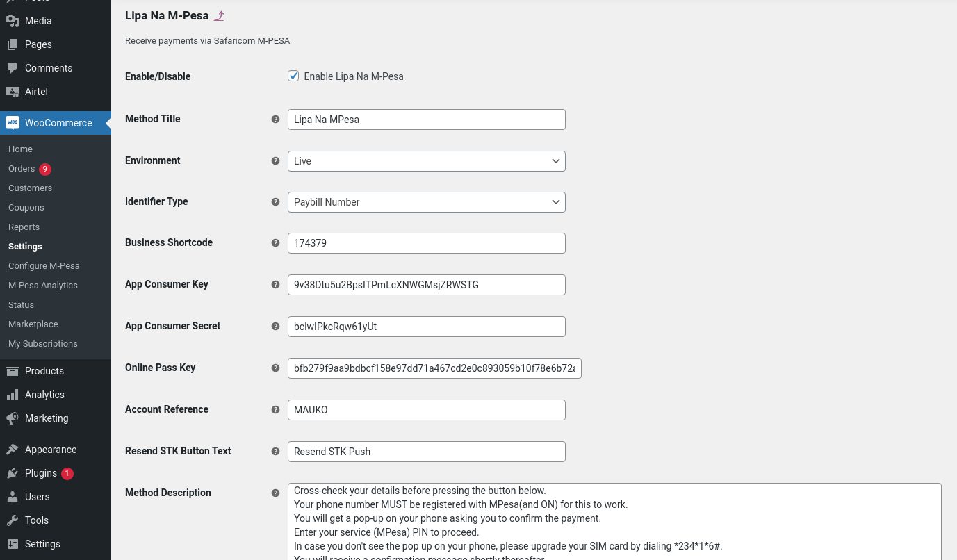Click the Comments menu label

pos(49,68)
